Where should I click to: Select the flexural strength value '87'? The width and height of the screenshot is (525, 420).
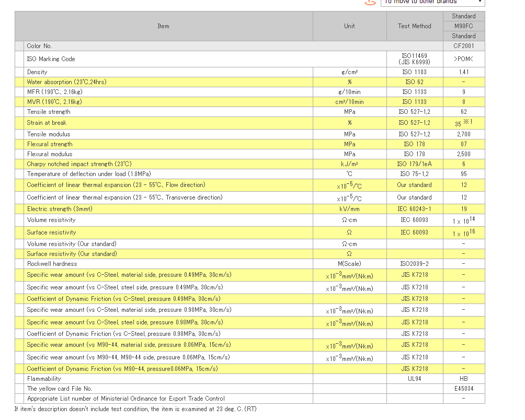464,145
